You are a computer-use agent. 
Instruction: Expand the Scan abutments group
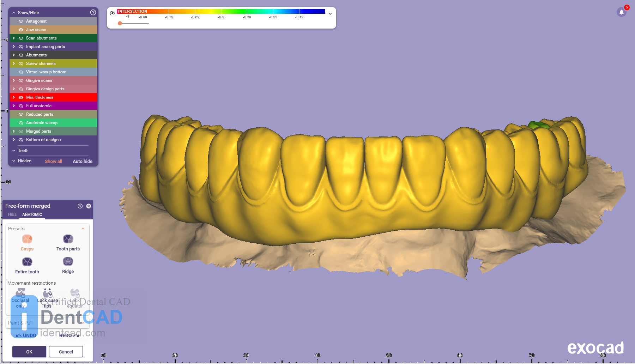[14, 38]
